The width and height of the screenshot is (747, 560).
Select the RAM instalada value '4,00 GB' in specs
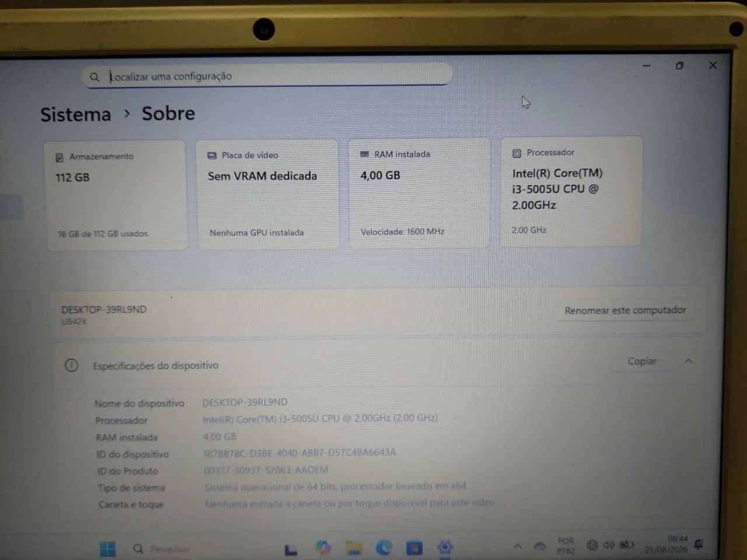coord(220,436)
